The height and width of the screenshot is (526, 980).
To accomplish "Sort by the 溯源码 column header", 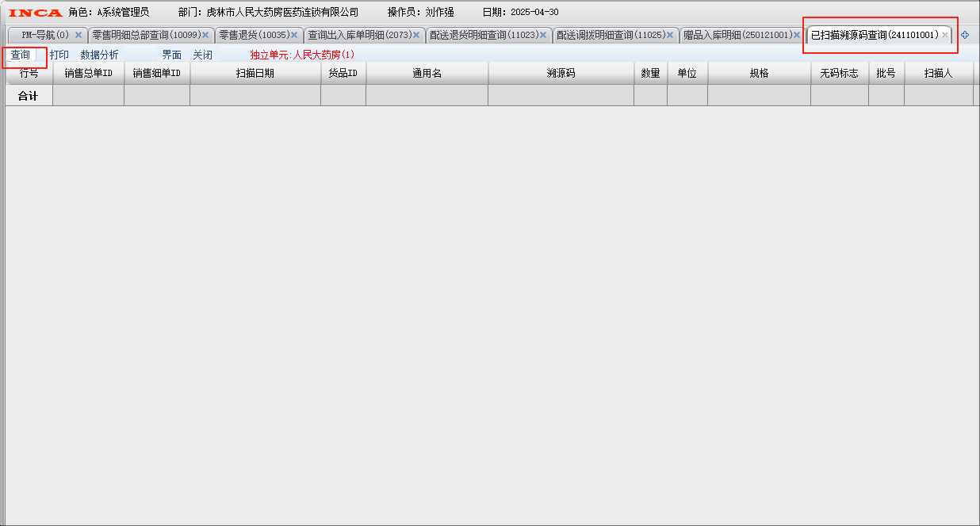I will coord(561,73).
